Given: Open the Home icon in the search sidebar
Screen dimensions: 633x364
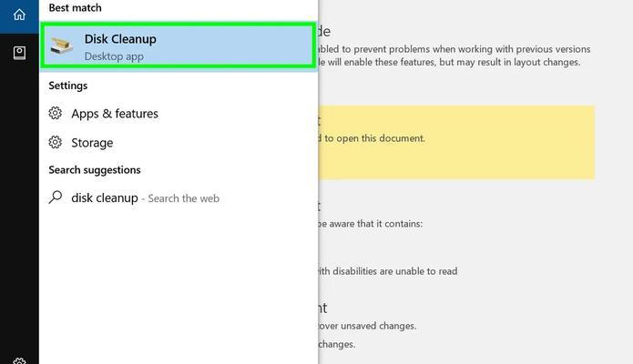Looking at the screenshot, I should click(x=19, y=15).
